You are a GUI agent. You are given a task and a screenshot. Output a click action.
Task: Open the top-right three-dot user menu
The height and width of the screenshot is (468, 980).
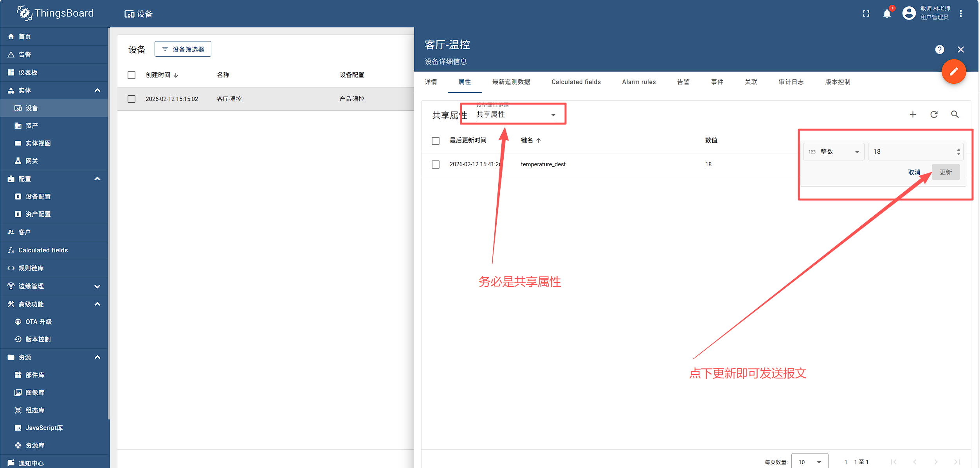(x=961, y=14)
